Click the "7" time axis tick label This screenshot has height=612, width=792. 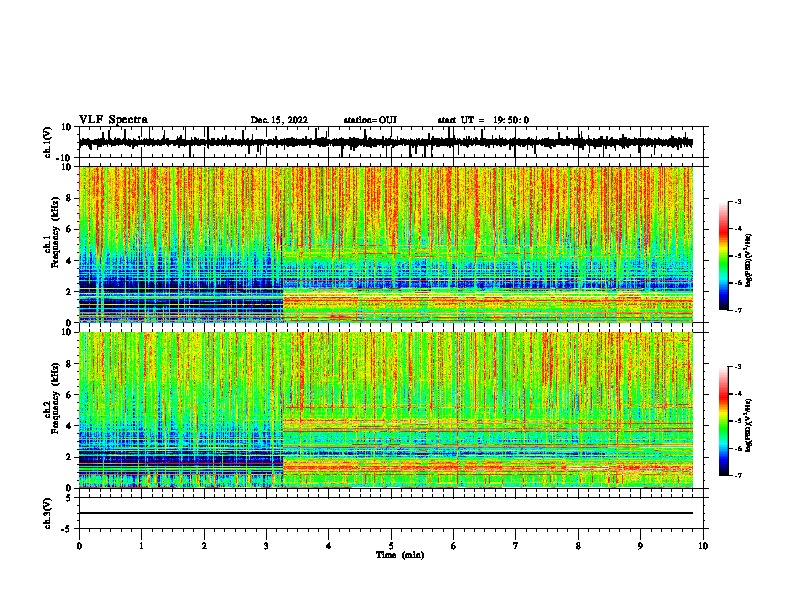click(516, 546)
